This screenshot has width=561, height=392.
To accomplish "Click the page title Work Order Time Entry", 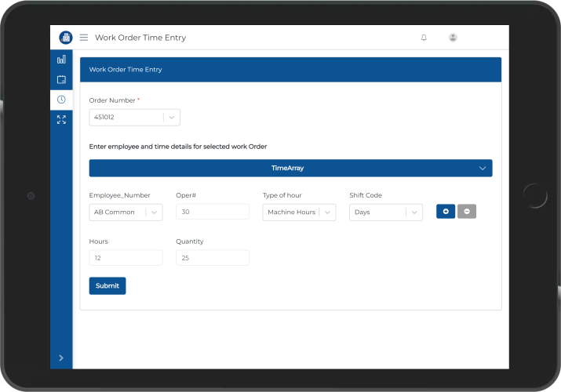I will tap(140, 38).
